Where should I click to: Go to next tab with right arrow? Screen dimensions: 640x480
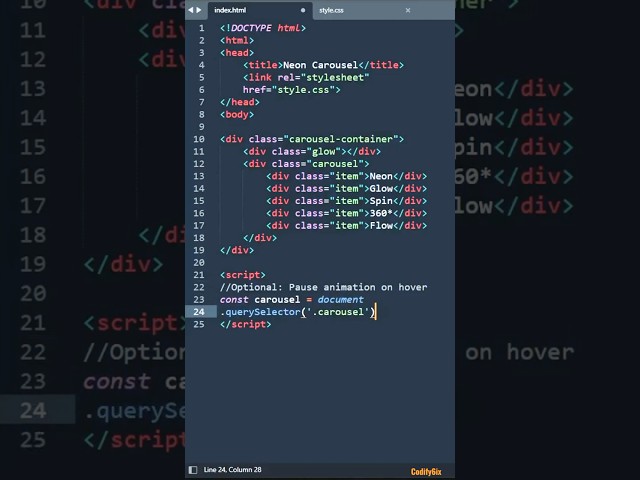[199, 10]
